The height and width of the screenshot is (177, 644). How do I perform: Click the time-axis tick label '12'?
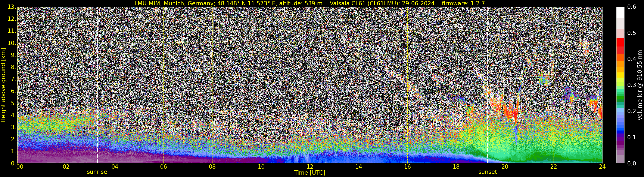(310, 167)
